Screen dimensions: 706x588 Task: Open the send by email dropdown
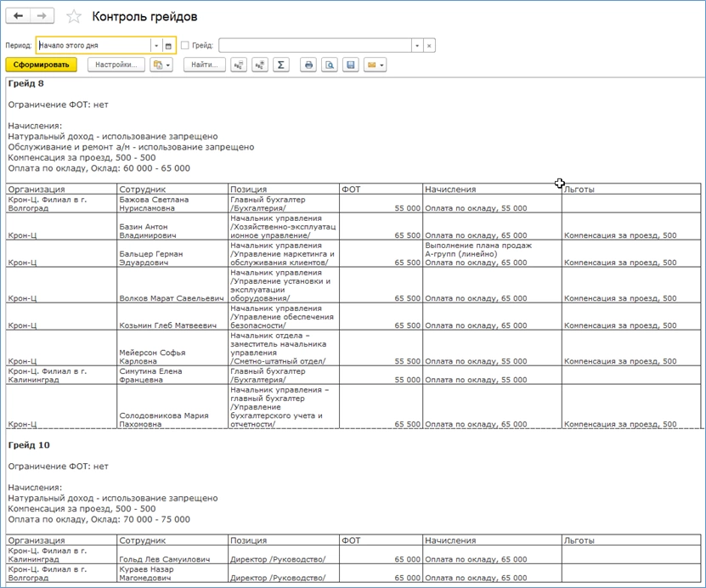(x=375, y=65)
